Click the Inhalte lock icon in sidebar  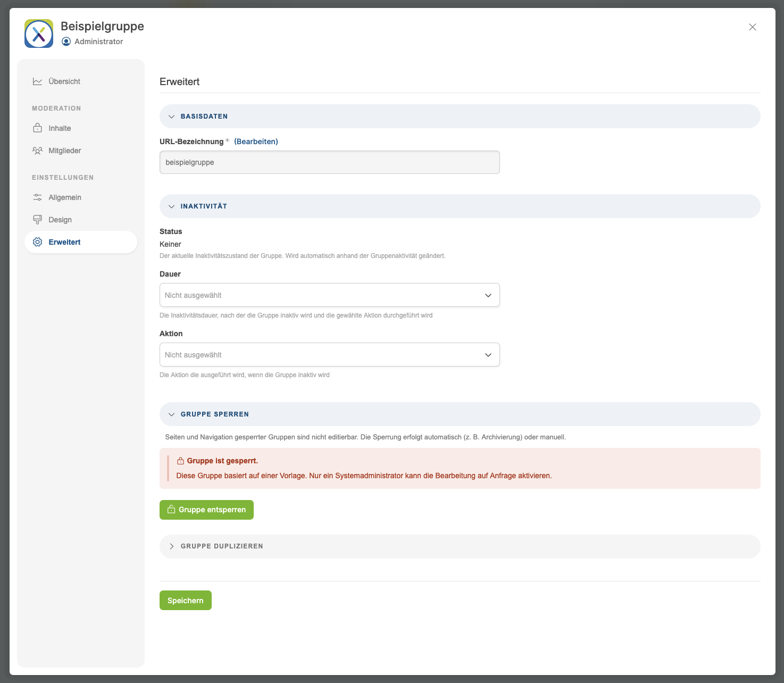point(37,128)
